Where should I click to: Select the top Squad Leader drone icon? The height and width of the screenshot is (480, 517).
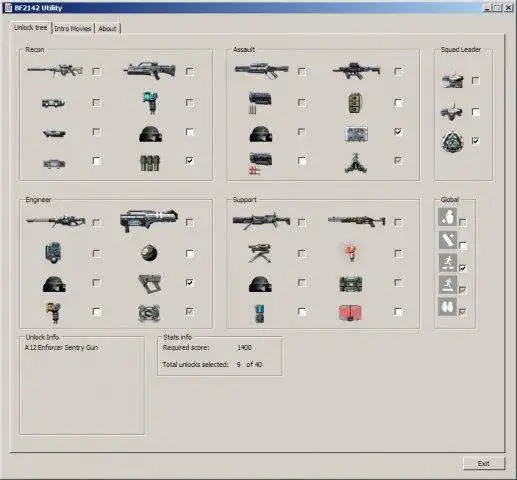tap(452, 80)
